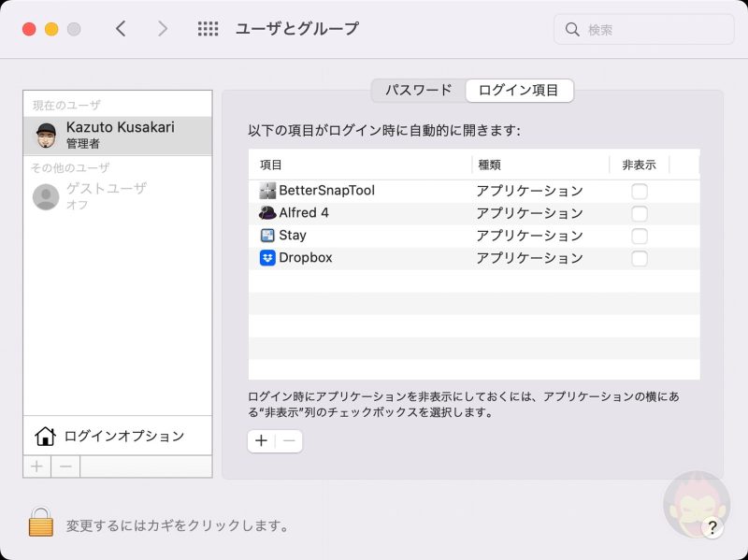Open the show-all grid icon
The height and width of the screenshot is (560, 748).
click(x=208, y=29)
